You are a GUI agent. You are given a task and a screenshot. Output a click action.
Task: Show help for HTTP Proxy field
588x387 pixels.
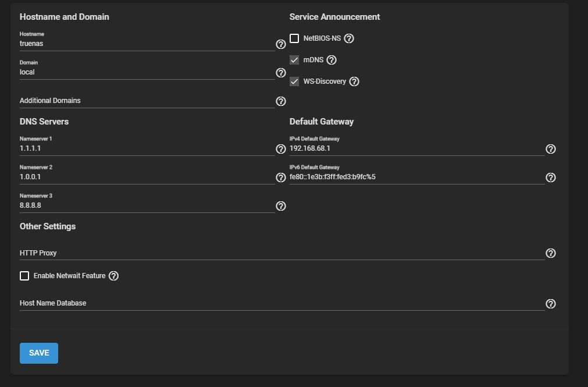tap(551, 253)
